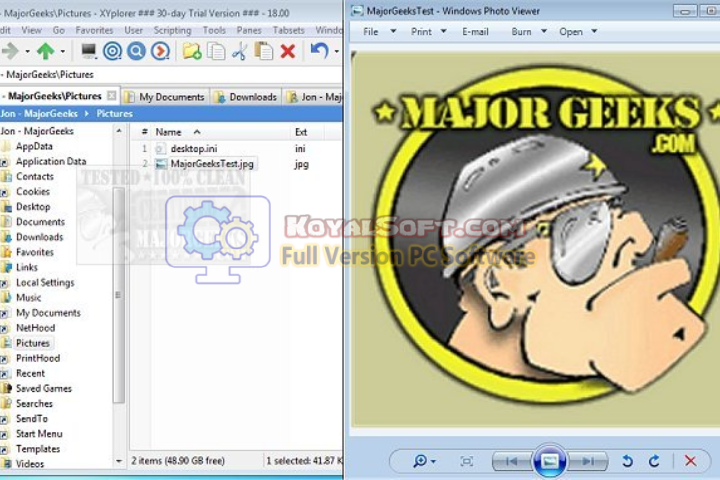Click the Photo Viewer zoom magnifier button

419,461
